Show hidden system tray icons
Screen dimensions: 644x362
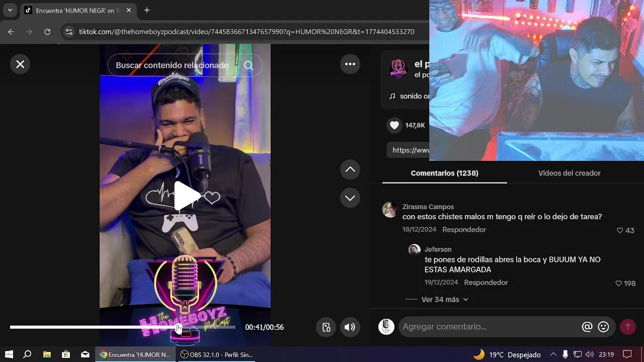[x=553, y=354]
